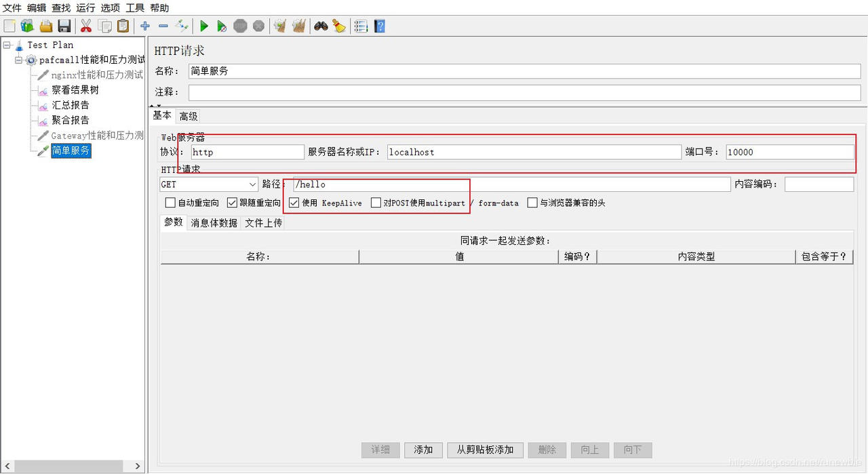This screenshot has height=474, width=868.
Task: Open Help with question mark icon
Action: 380,26
